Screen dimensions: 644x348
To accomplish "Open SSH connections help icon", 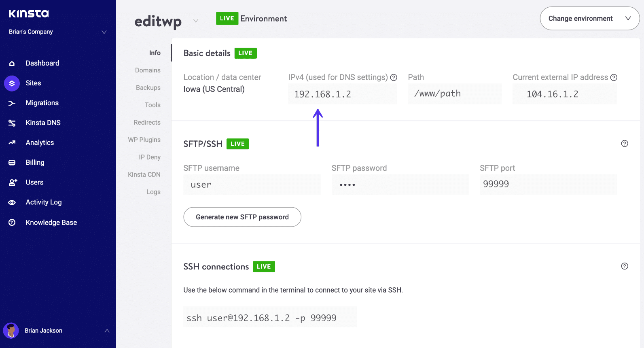I will click(x=625, y=266).
